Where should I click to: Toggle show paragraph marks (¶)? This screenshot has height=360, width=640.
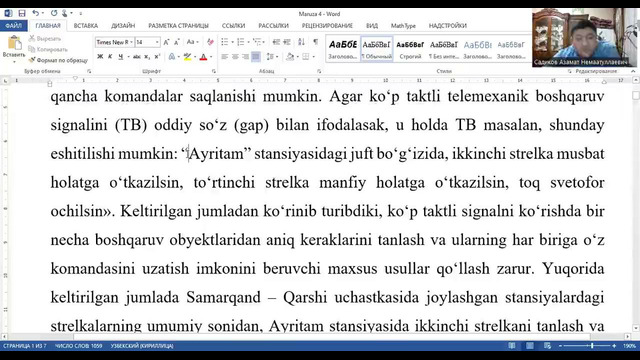pyautogui.click(x=316, y=42)
